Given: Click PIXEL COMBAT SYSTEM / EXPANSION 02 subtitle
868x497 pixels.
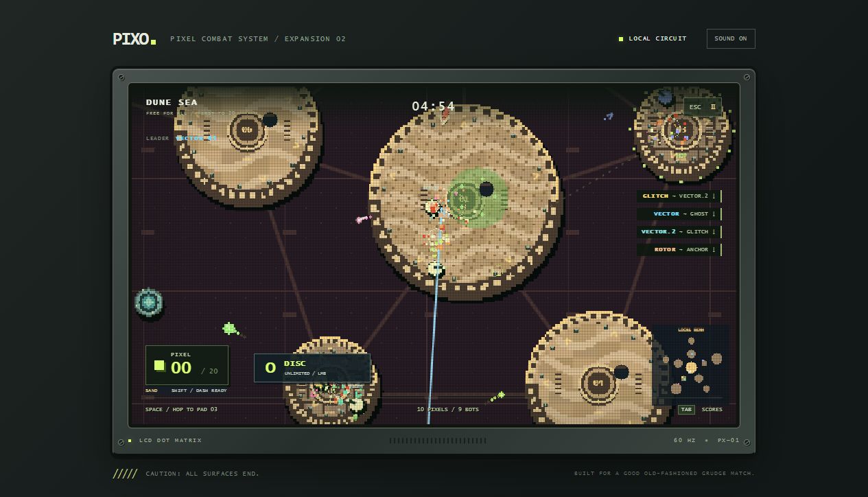Looking at the screenshot, I should 258,39.
